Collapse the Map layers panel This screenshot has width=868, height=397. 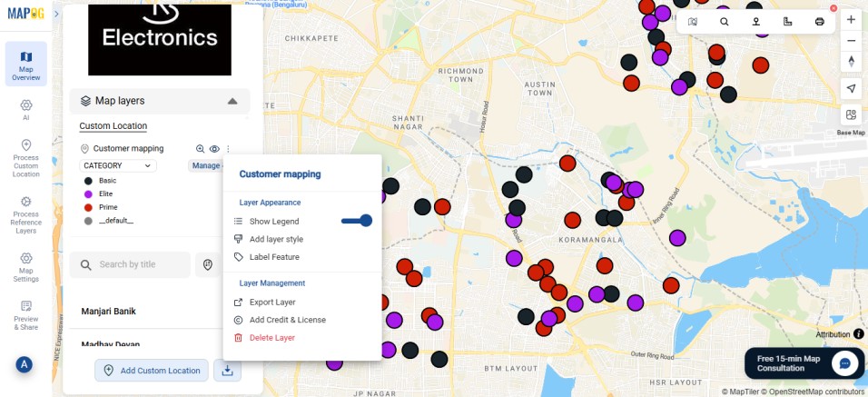click(x=232, y=102)
